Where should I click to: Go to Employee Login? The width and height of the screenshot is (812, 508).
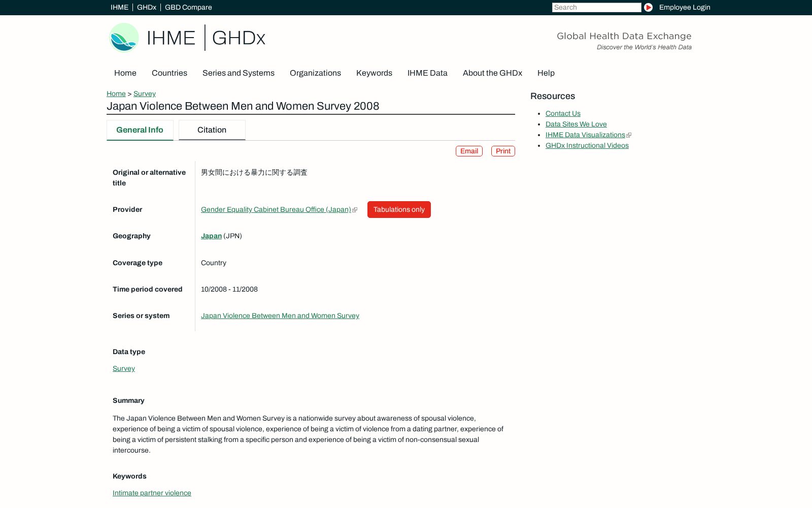point(685,7)
